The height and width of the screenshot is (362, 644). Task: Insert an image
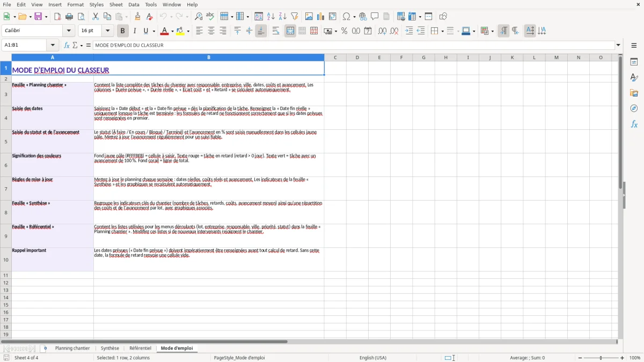(x=309, y=17)
